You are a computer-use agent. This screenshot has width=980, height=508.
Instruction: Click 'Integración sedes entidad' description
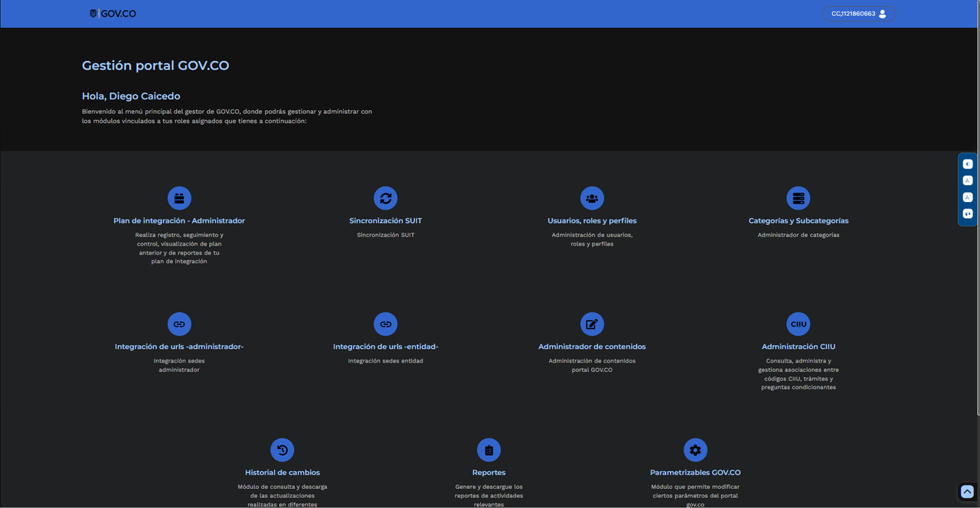(386, 361)
